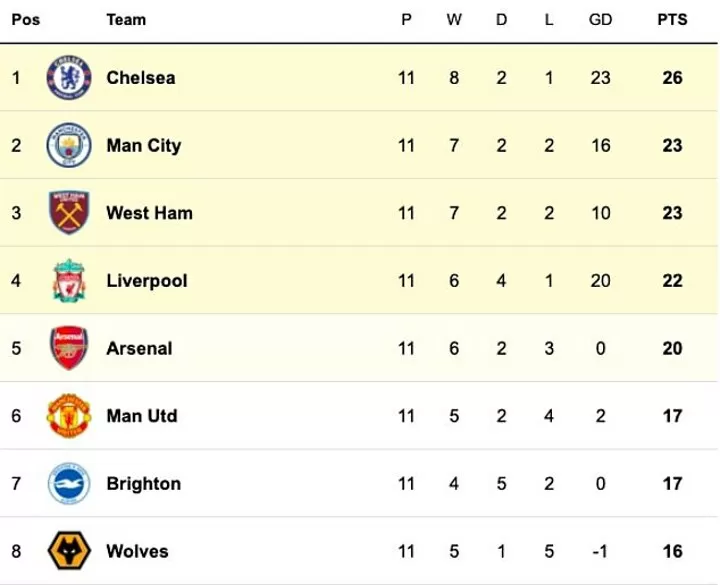Screen dimensions: 720x585
Task: Open the Chelsea team name link
Action: click(141, 78)
